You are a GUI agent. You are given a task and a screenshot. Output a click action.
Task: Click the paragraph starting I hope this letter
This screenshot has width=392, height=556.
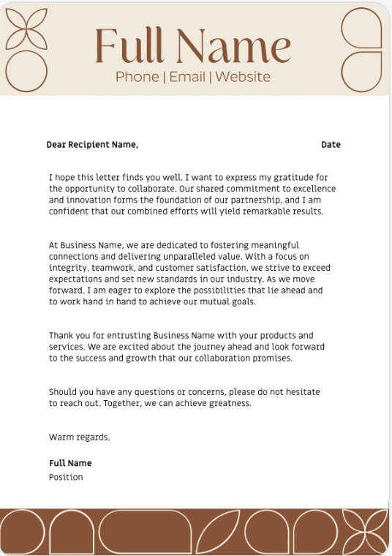(192, 195)
